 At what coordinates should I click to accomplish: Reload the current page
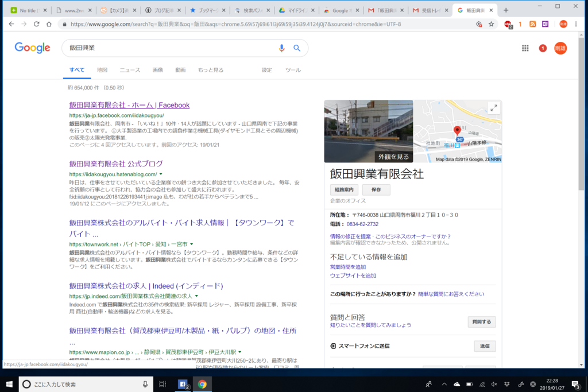pos(36,24)
